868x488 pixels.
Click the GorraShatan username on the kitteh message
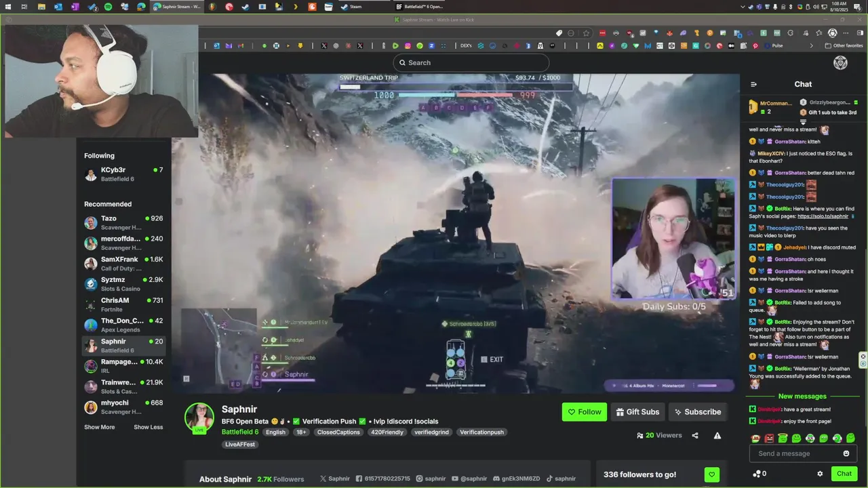(x=790, y=142)
